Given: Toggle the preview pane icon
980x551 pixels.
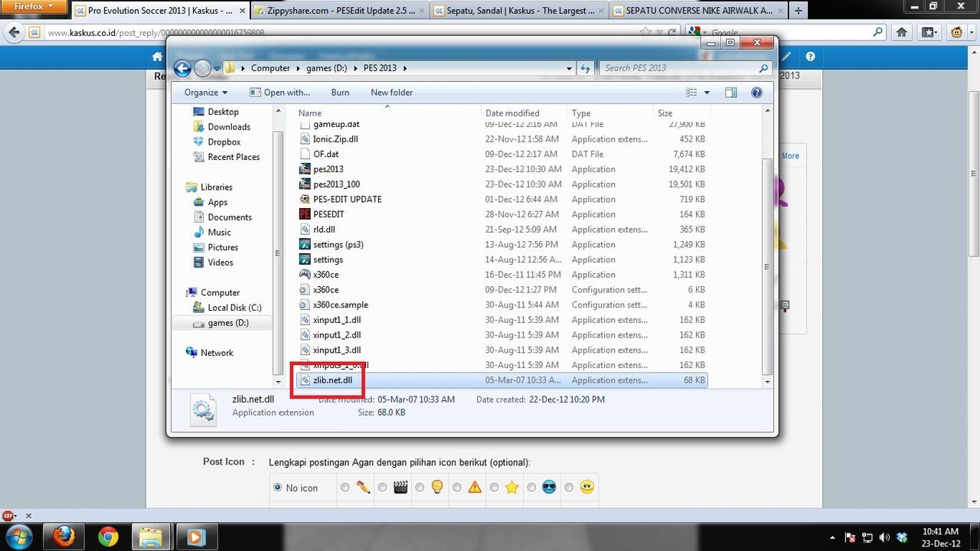Looking at the screenshot, I should pyautogui.click(x=731, y=93).
